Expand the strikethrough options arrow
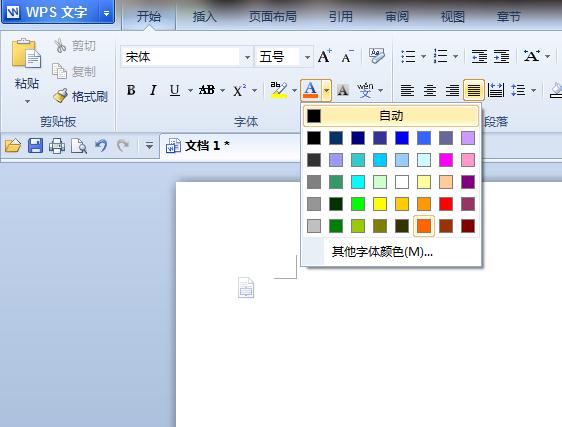The image size is (562, 427). click(x=223, y=90)
